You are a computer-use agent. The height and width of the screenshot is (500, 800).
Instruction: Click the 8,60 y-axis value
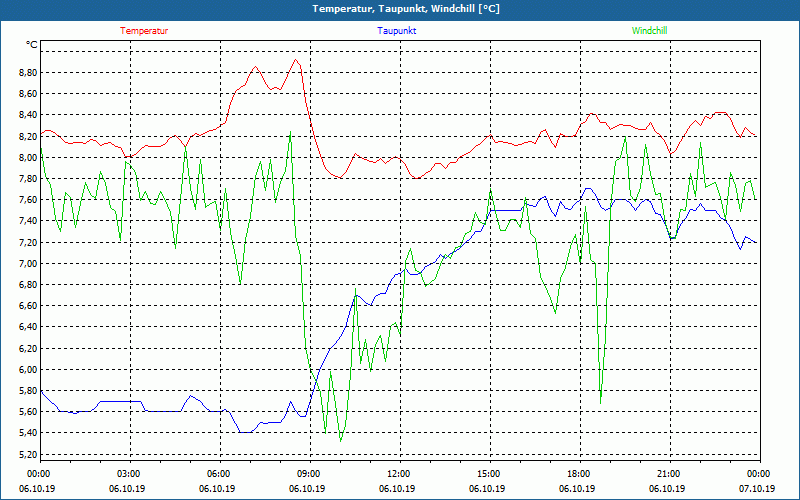point(28,94)
